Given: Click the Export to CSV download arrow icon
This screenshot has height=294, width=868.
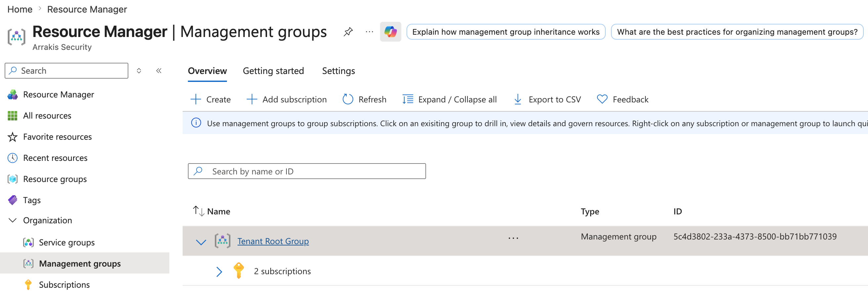Looking at the screenshot, I should tap(518, 99).
